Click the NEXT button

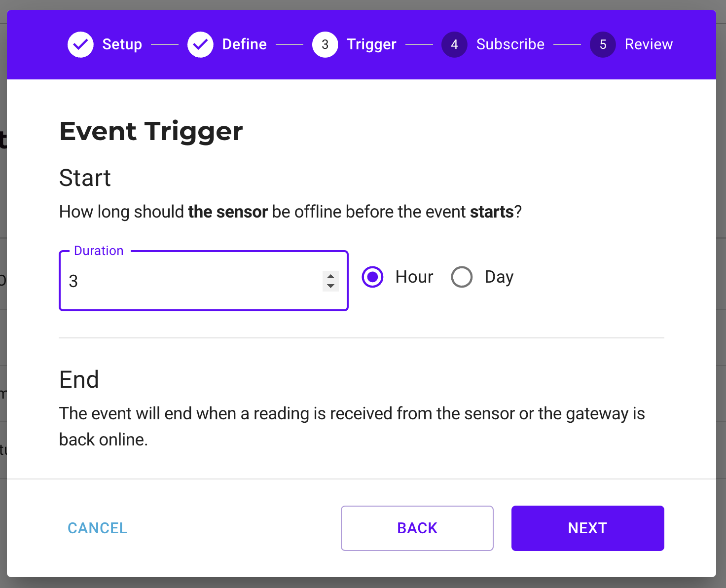(587, 528)
